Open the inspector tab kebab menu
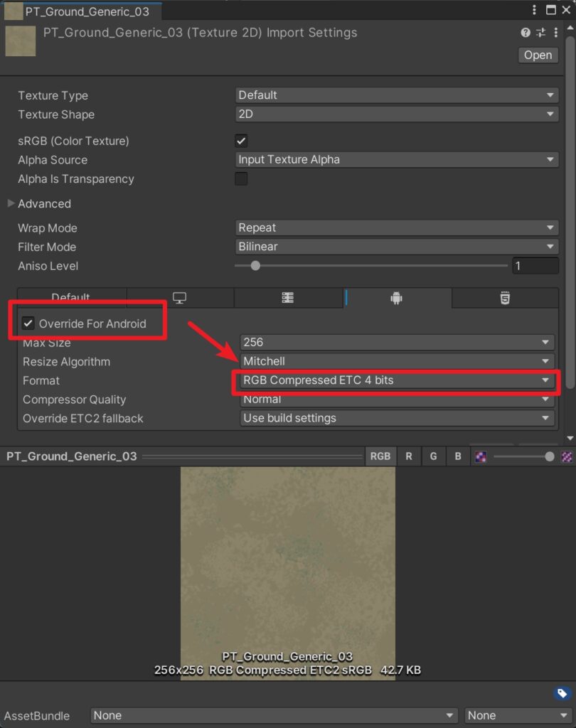The image size is (576, 728). pyautogui.click(x=534, y=10)
